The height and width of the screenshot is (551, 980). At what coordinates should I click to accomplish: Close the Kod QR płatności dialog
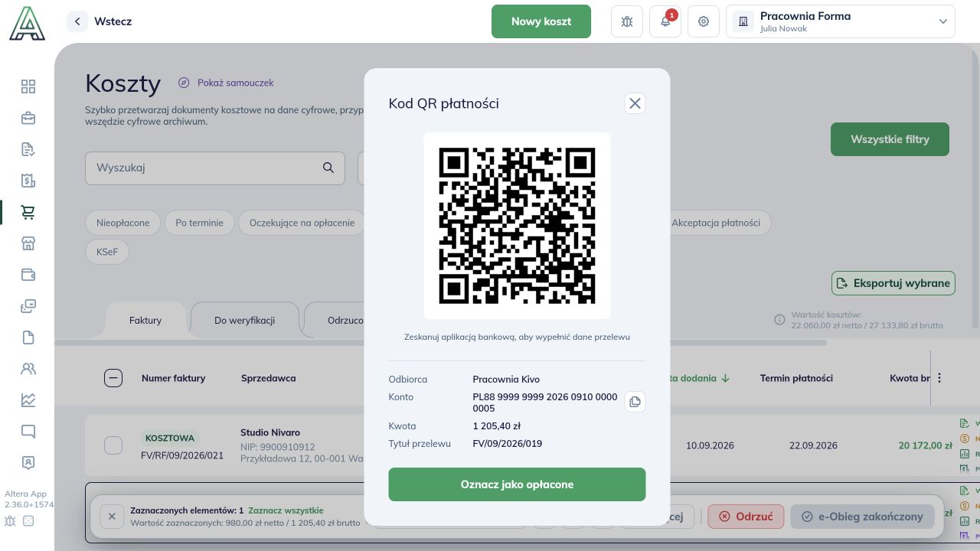click(x=635, y=103)
